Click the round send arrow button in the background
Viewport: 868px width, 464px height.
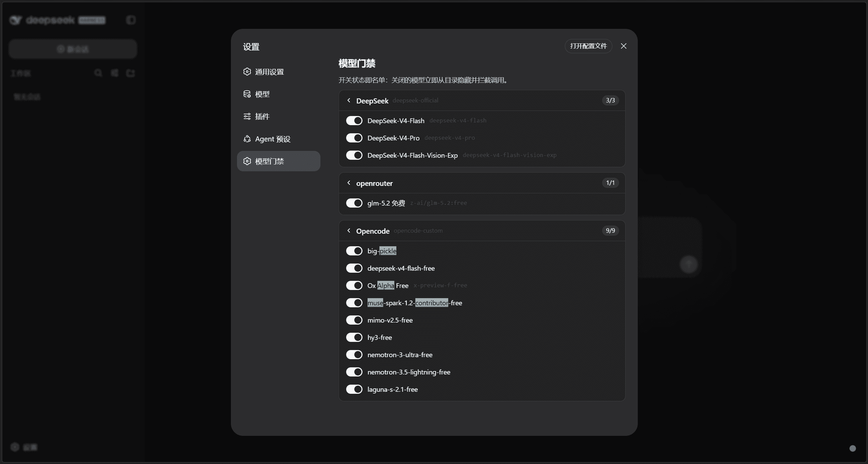(689, 264)
